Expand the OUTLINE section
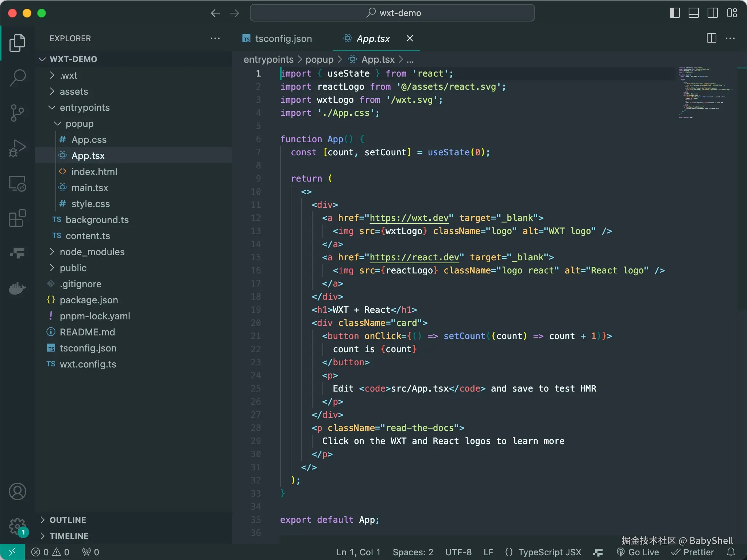The width and height of the screenshot is (747, 560). 68,520
